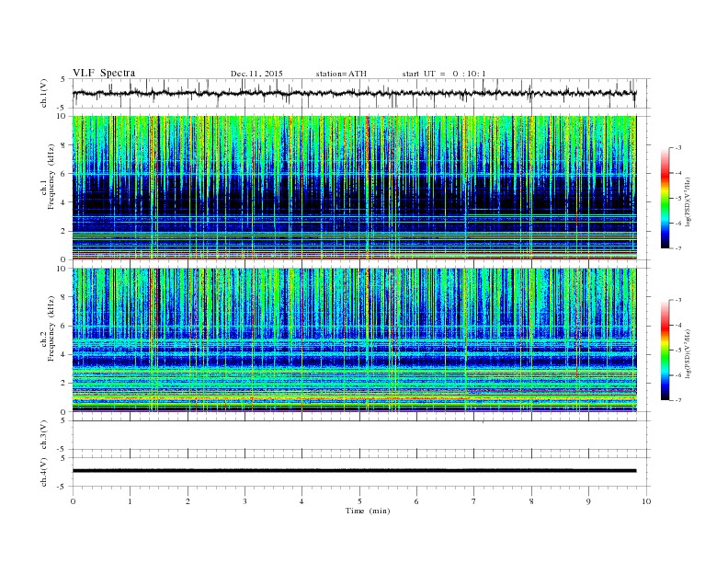Click the ch.1 spectrogram panel
Viewport: 728px width, 563px height.
(355, 188)
